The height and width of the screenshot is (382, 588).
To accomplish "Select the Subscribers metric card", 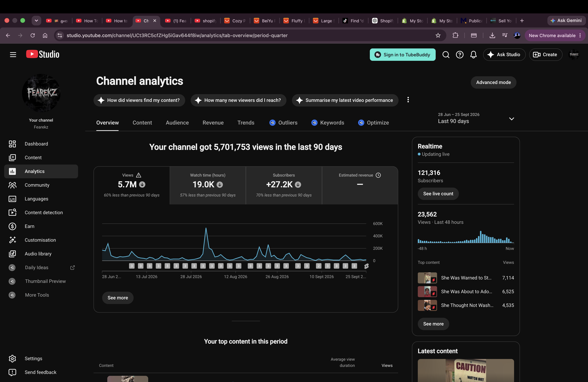I will [284, 185].
